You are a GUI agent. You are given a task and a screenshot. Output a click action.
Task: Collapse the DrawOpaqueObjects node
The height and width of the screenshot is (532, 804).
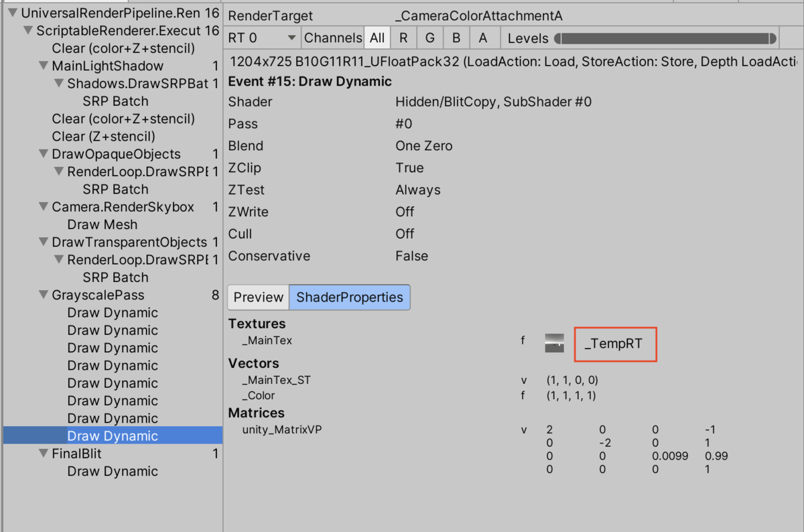pyautogui.click(x=44, y=154)
